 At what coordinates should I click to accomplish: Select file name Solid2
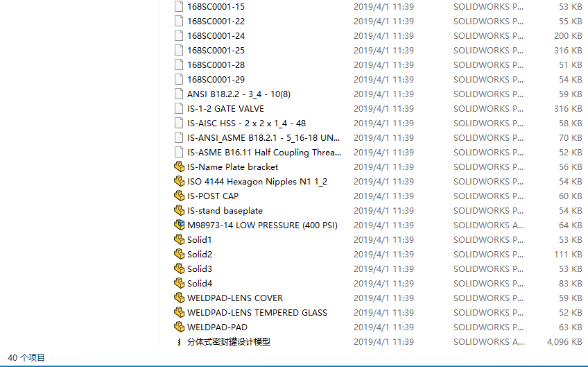200,255
